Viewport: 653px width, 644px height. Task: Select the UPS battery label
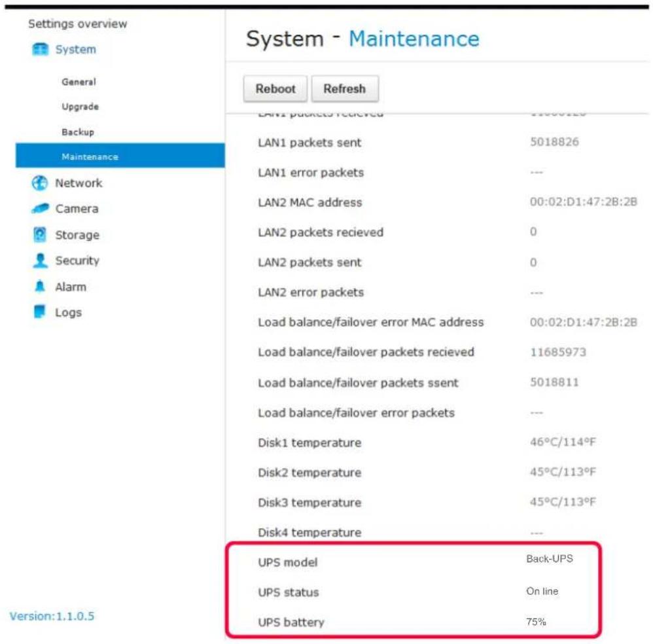coord(291,622)
